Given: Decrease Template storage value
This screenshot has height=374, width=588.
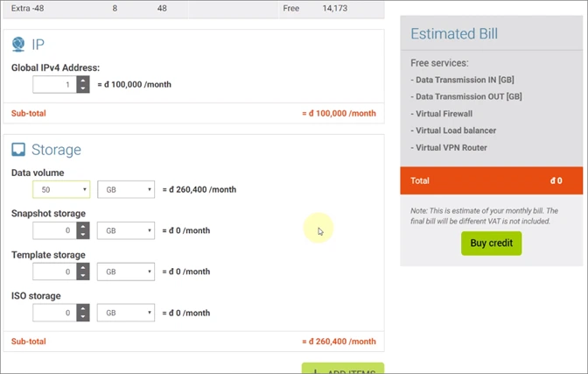Looking at the screenshot, I should [83, 276].
